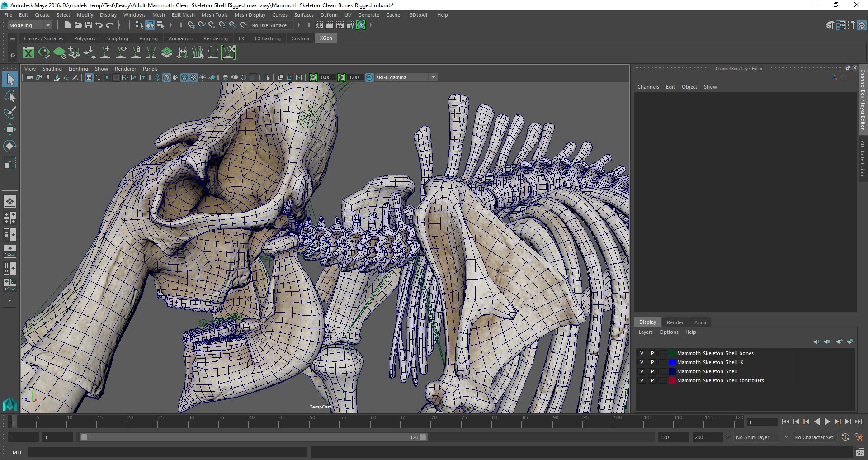Click the XGen green layered patches icon

tap(167, 53)
